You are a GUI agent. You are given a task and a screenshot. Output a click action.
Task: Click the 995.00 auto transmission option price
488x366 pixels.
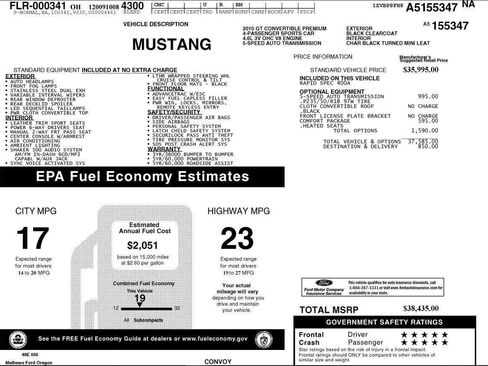428,96
